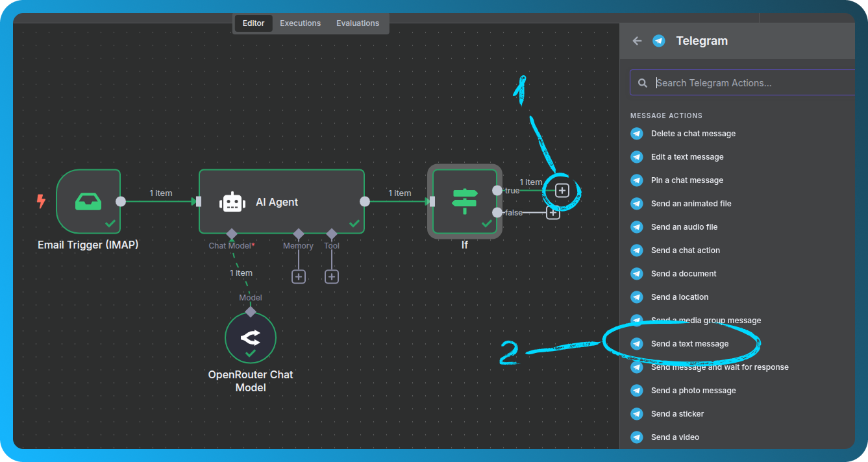
Task: Choose Send a text message action
Action: 689,344
